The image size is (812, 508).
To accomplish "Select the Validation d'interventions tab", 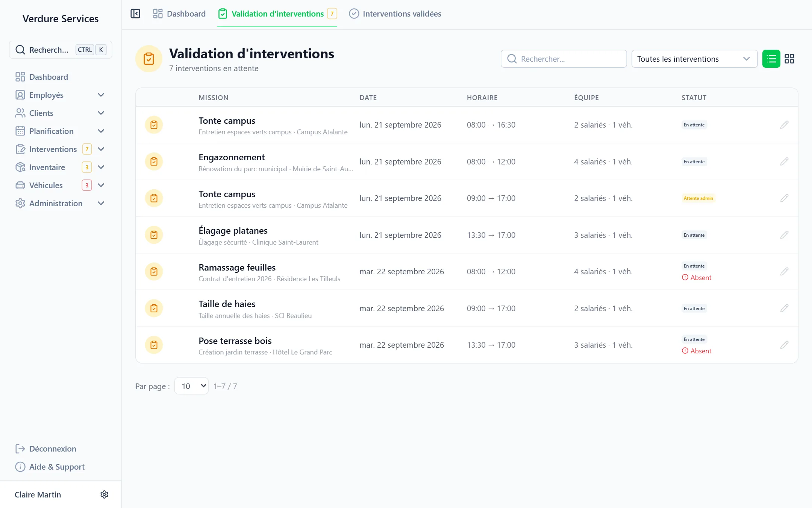I will pos(277,14).
